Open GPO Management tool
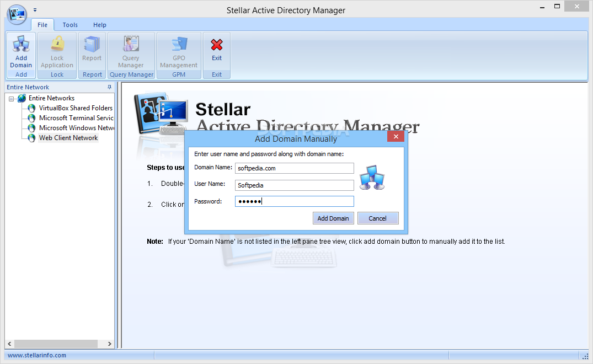 pyautogui.click(x=179, y=44)
